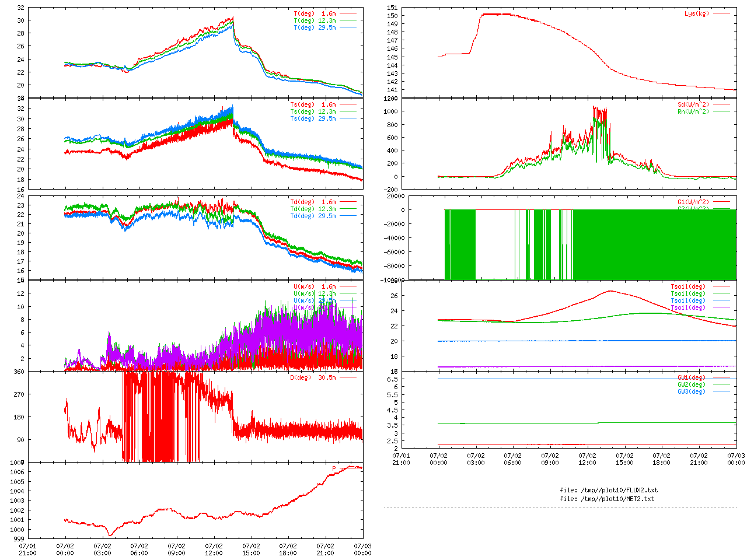Click the 'Td(deg) 1.6m' legend label
747x560 pixels.
coord(313,202)
